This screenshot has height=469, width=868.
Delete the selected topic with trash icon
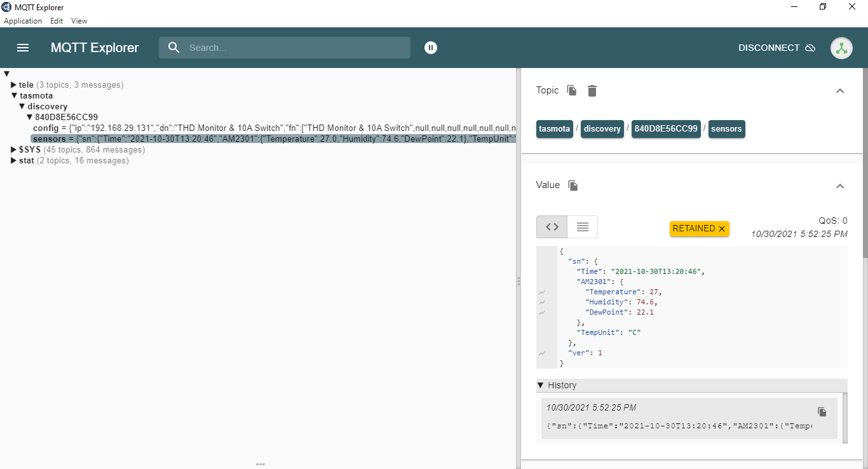pos(592,90)
